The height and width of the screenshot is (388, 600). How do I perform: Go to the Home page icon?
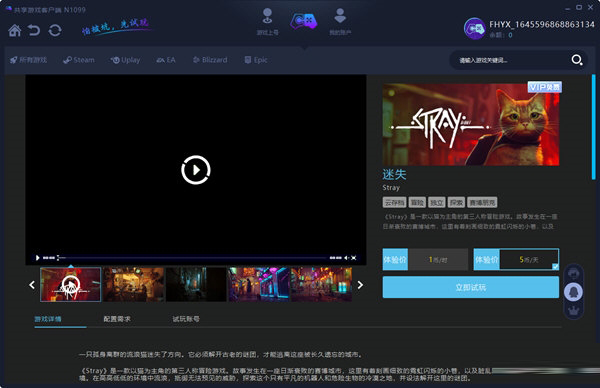coord(15,30)
